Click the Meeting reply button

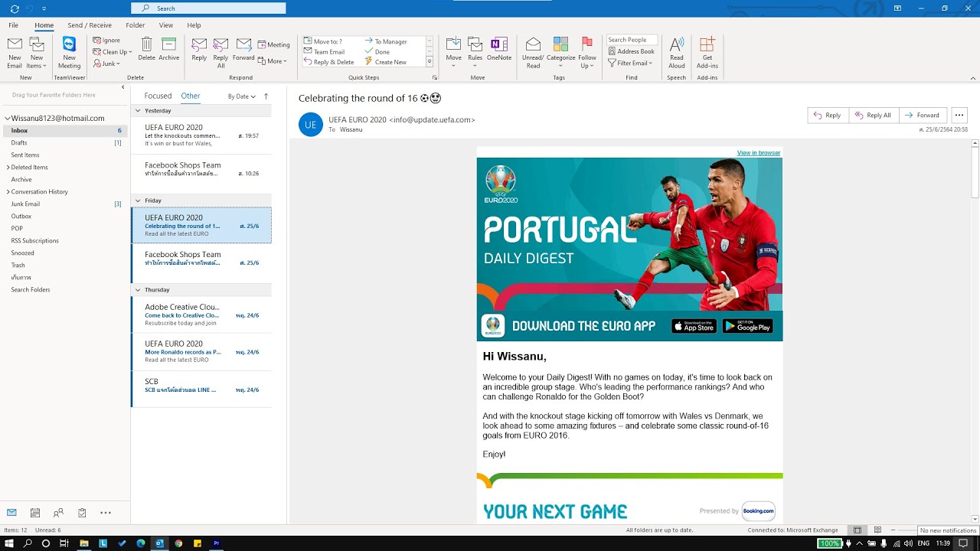click(273, 44)
